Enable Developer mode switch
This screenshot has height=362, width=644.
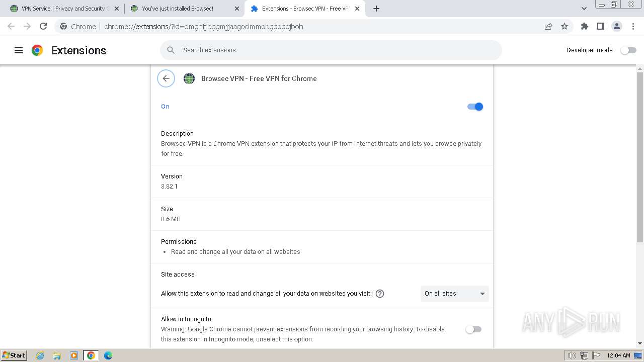click(x=628, y=50)
